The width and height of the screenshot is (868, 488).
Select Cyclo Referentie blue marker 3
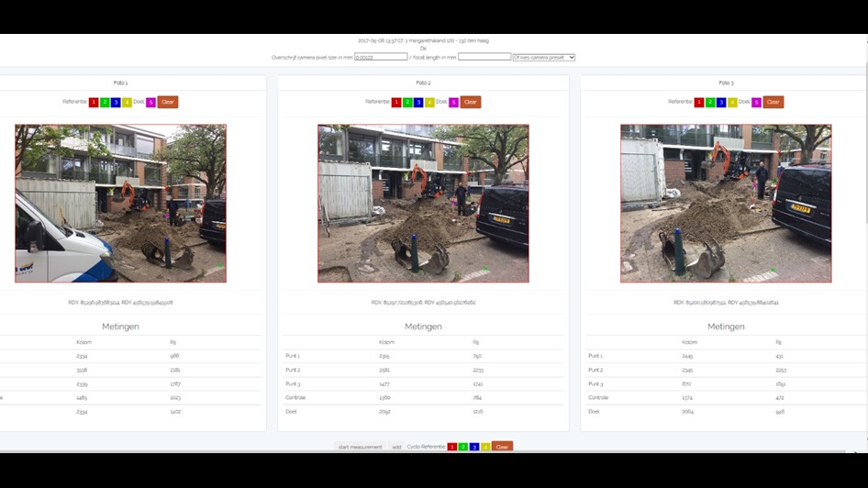click(x=474, y=447)
